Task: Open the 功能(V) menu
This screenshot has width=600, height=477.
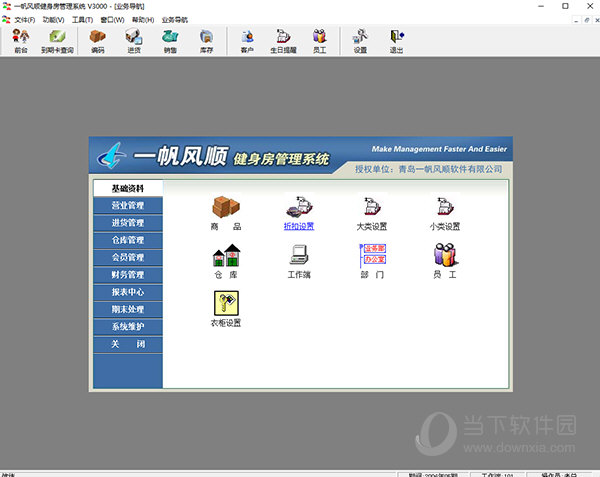Action: click(x=54, y=20)
